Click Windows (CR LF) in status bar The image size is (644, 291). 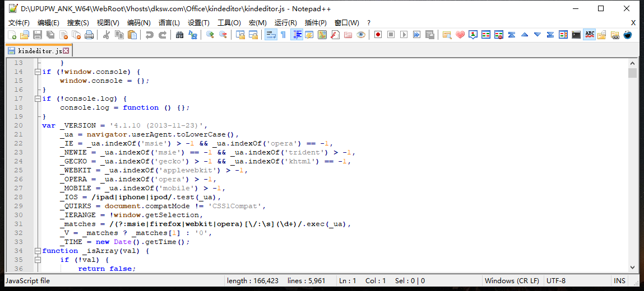[512, 281]
